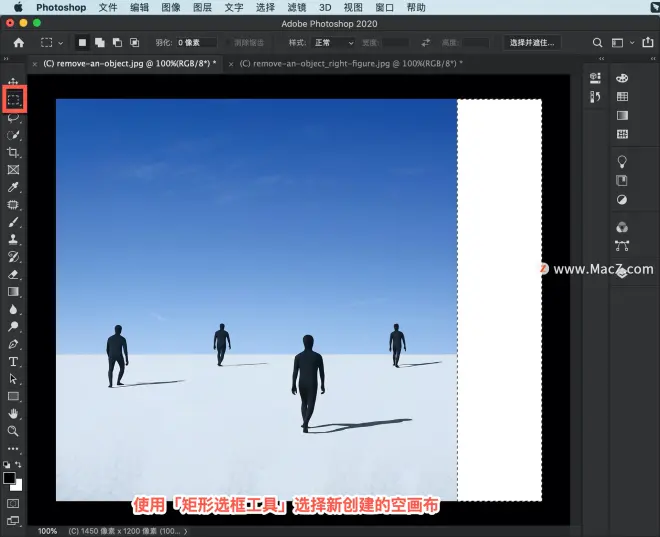Open the Swatches panel icon

[x=622, y=96]
